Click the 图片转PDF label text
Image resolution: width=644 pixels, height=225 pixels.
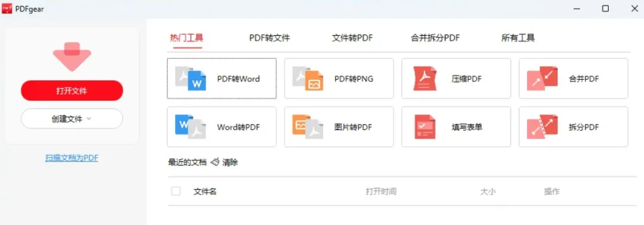[x=353, y=127]
